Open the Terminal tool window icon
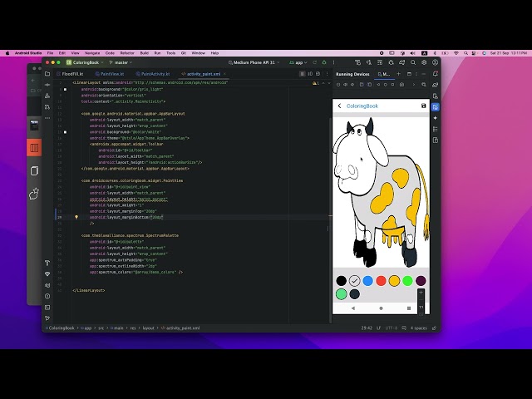Viewport: 532px width, 399px height. point(47,308)
